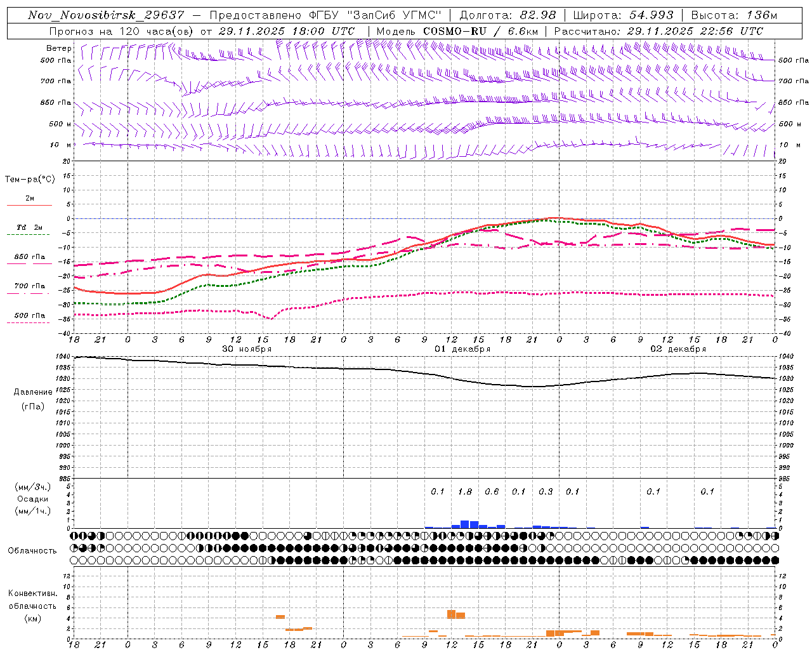The image size is (812, 650).
Task: Select the Рассчитано: 29.11.2025 22:56 UTC timestamp
Action: coord(658,31)
